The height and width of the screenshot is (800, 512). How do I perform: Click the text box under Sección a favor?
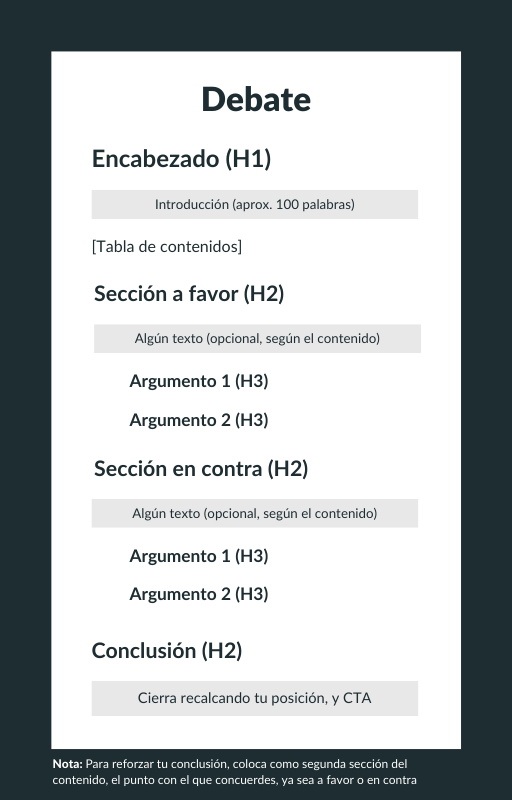click(x=257, y=339)
